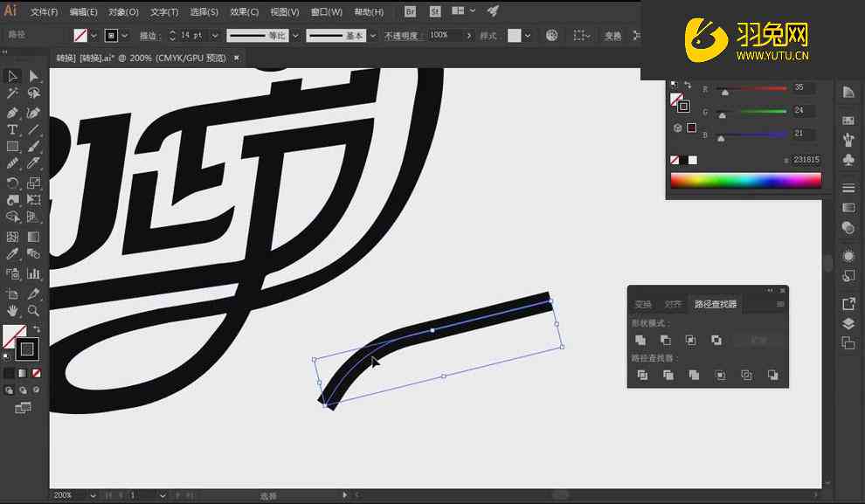The width and height of the screenshot is (865, 504).
Task: Click Minus Back in Pathfinder panel
Action: click(x=773, y=375)
